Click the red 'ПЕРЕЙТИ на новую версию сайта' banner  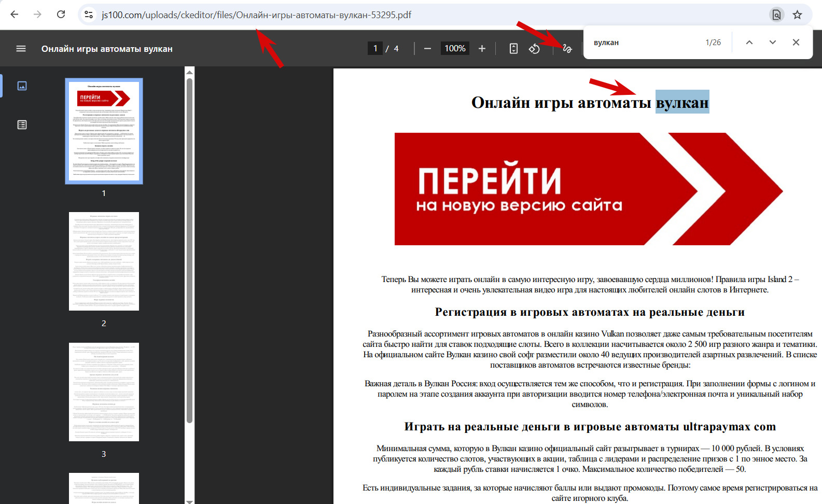pos(589,189)
